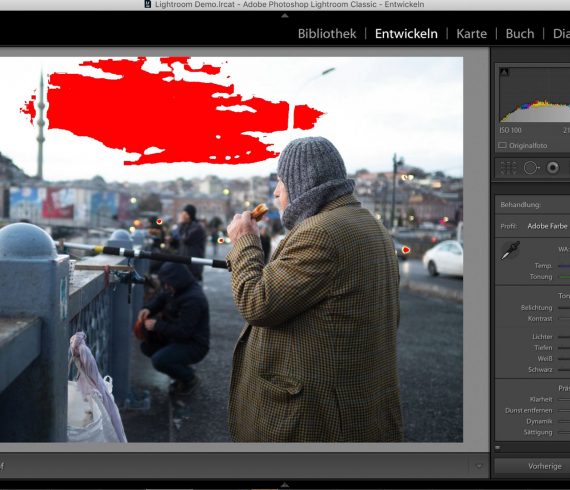Go to the Buch module
This screenshot has height=490, width=570.
pos(520,33)
